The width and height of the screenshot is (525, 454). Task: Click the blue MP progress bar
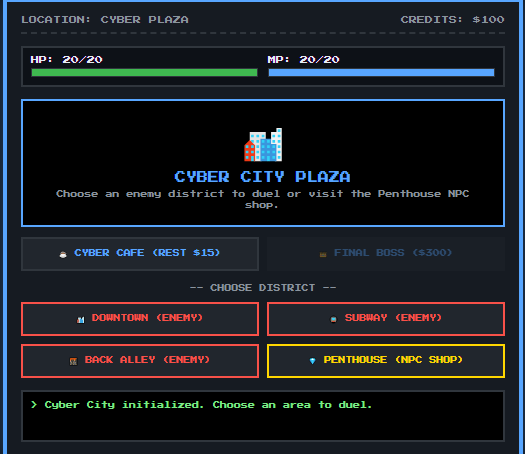coord(381,73)
